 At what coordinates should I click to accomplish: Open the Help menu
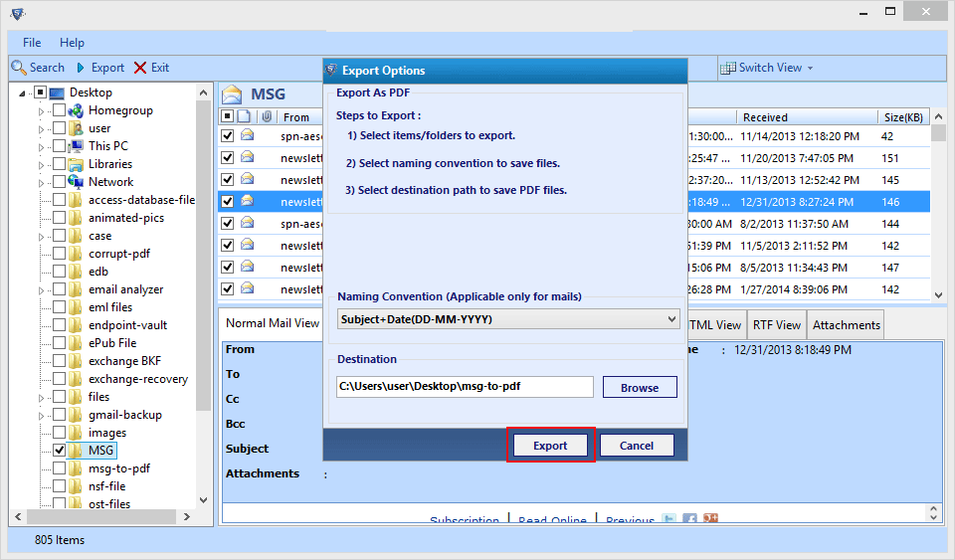(x=72, y=43)
